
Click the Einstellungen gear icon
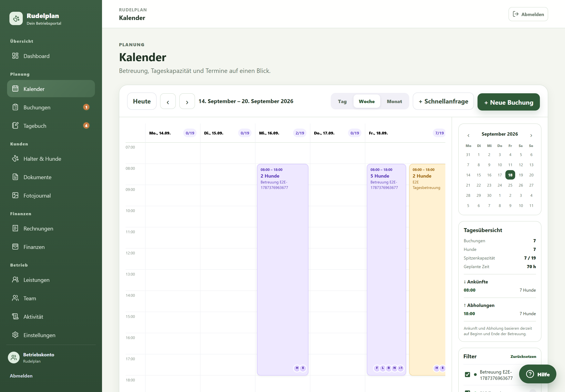pyautogui.click(x=15, y=335)
